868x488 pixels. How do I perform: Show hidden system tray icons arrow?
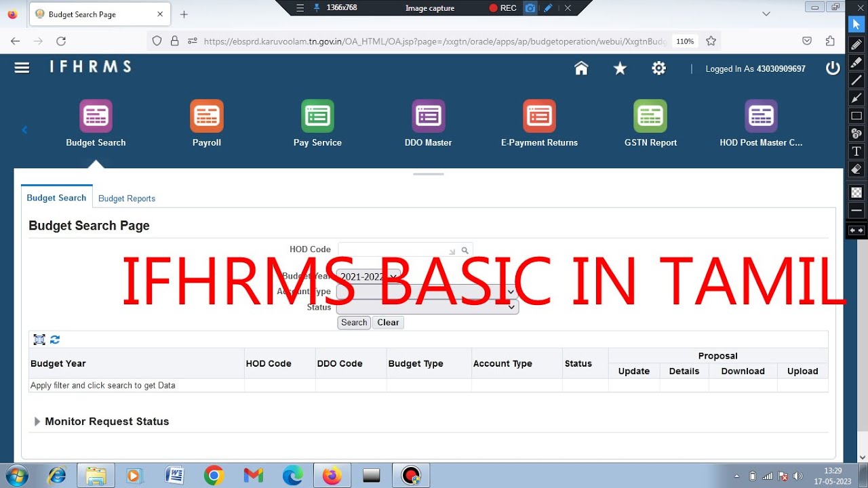point(737,476)
